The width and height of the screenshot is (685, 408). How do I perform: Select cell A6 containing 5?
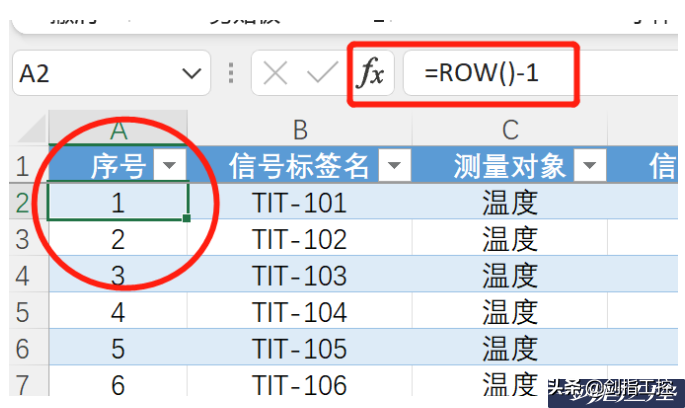click(118, 349)
